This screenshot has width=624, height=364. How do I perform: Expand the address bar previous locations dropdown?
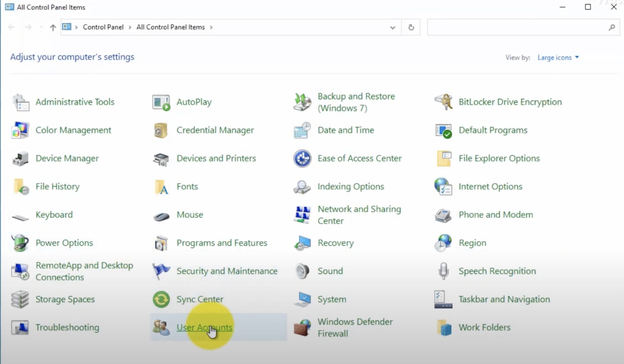(x=393, y=28)
